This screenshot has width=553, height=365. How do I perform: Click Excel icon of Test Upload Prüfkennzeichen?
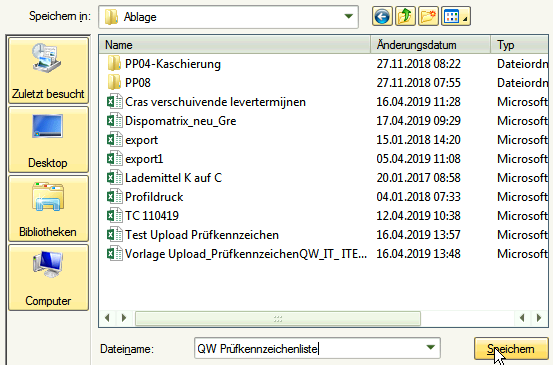click(114, 235)
